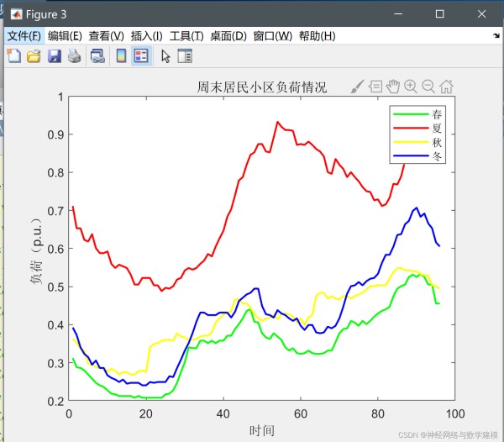
Task: Maximize the Figure 3 window
Action: coord(439,13)
